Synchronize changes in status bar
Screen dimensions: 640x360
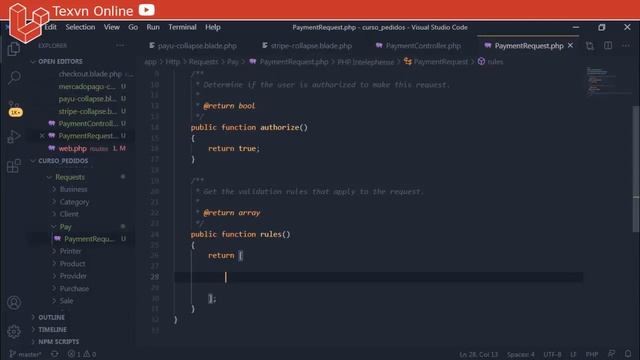tap(54, 354)
